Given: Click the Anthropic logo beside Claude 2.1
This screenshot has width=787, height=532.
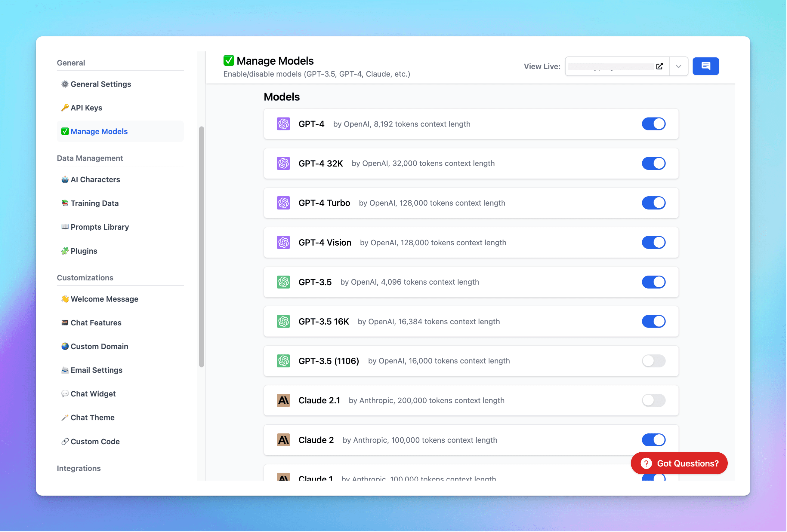Looking at the screenshot, I should 283,400.
